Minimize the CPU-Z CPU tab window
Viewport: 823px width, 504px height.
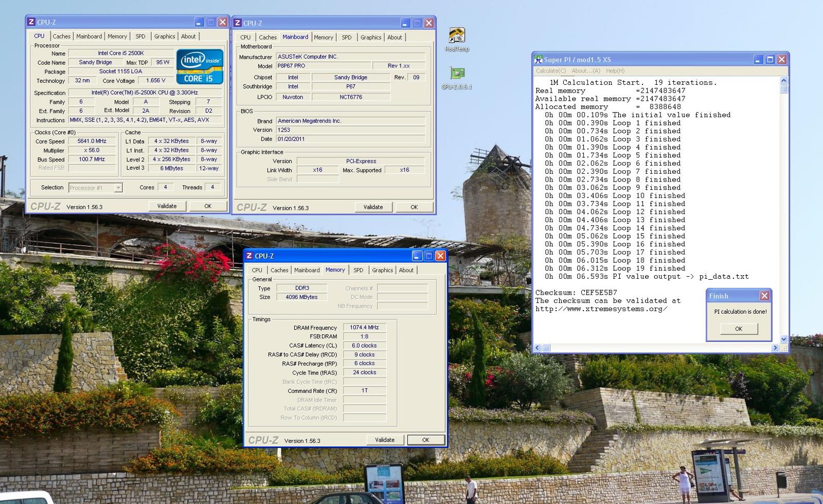(199, 22)
